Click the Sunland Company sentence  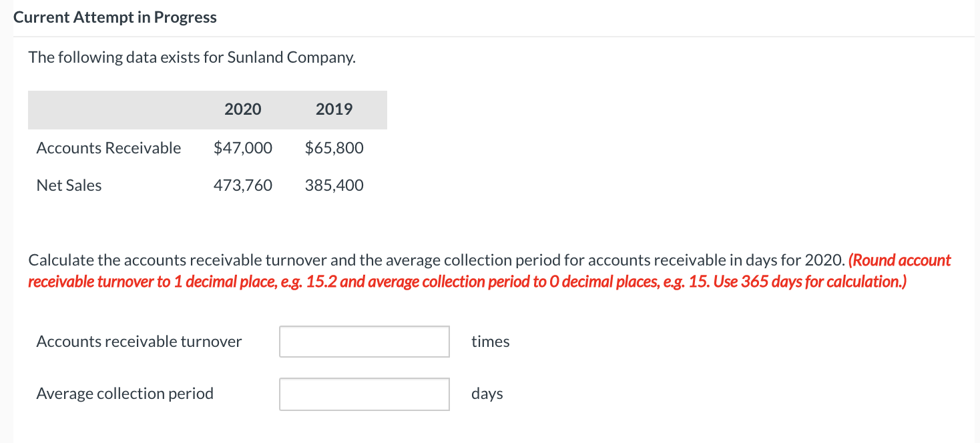tap(192, 57)
